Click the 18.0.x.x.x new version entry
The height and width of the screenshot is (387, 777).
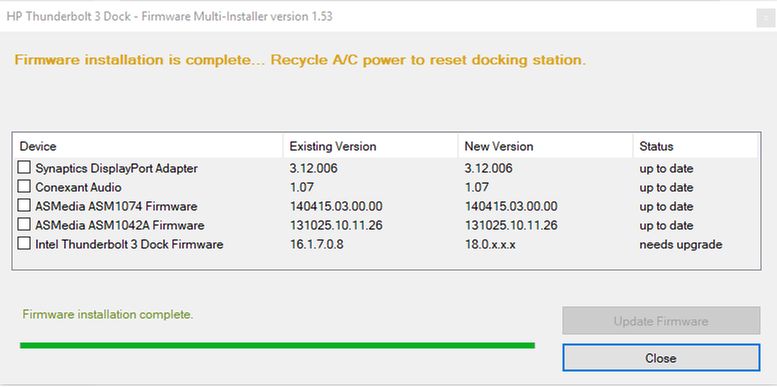(x=490, y=244)
